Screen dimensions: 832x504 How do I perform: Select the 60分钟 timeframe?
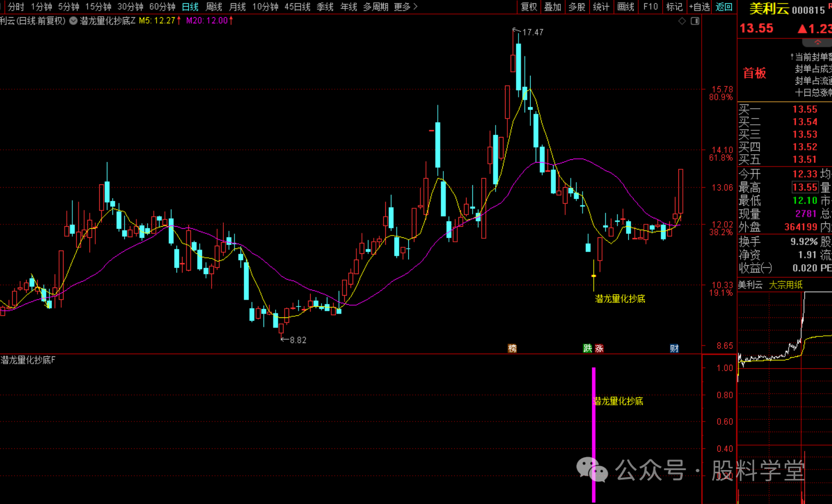point(162,7)
